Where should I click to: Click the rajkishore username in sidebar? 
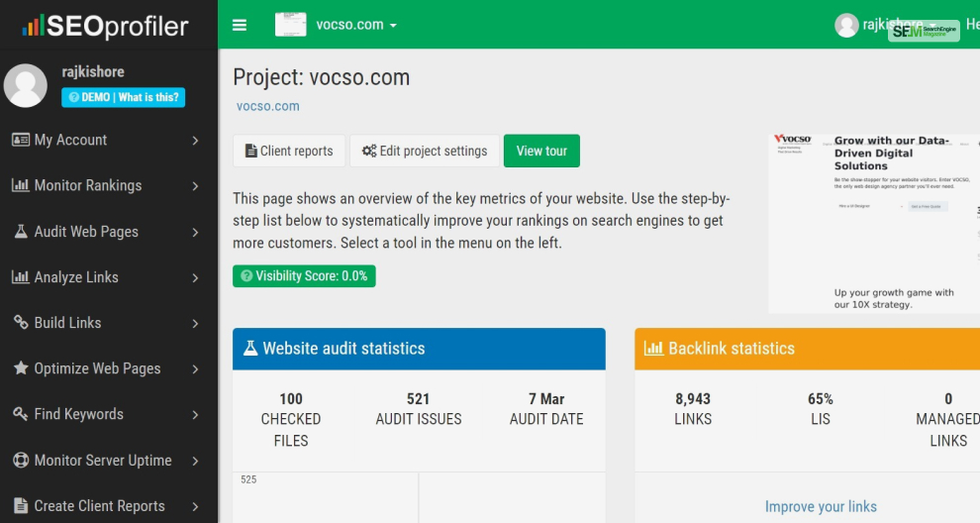(x=93, y=72)
